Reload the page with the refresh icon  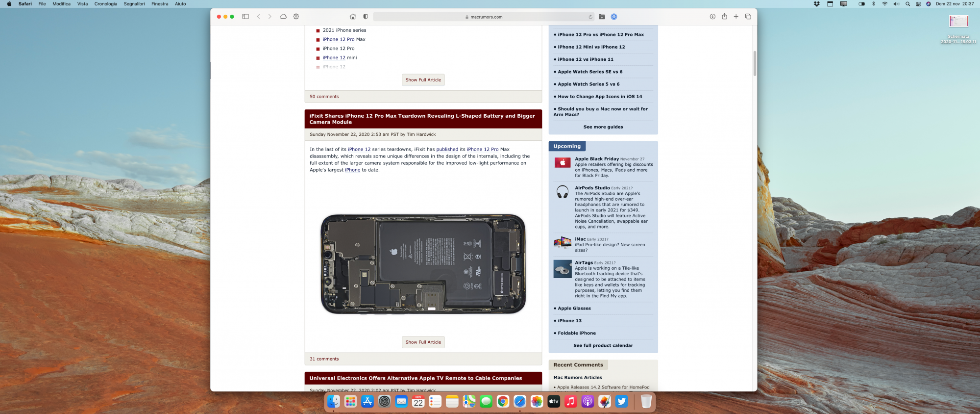point(590,17)
